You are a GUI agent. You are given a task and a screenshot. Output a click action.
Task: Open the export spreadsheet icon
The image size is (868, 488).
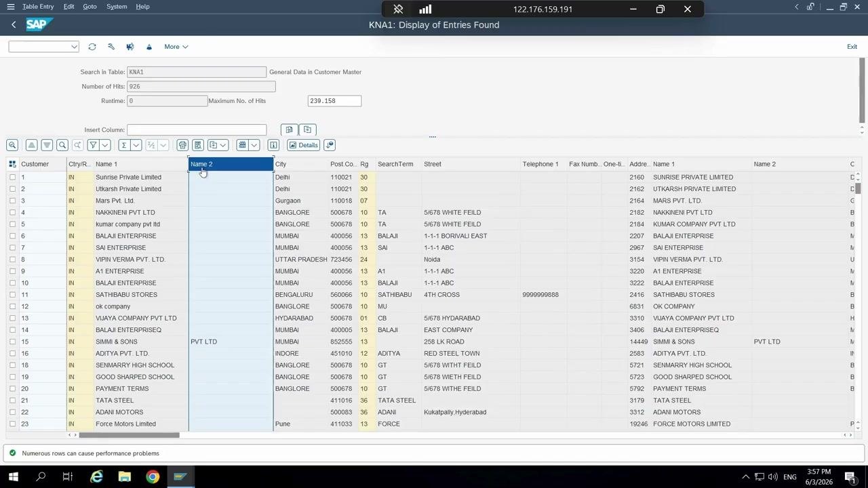(213, 145)
